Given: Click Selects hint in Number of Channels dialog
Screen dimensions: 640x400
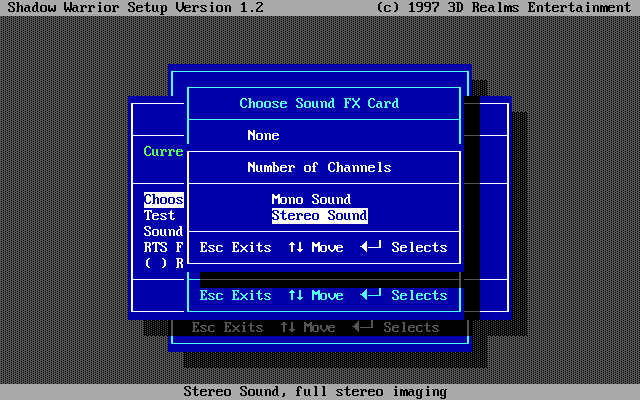Looking at the screenshot, I should pos(419,247).
